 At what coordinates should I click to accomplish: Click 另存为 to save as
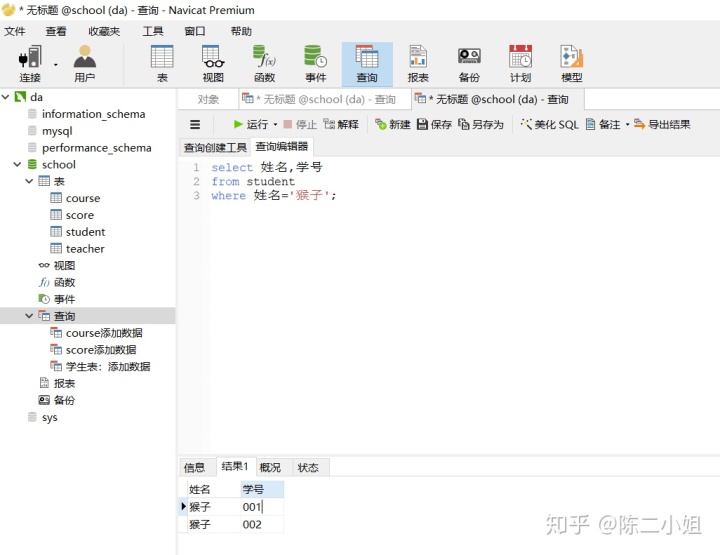click(x=481, y=124)
